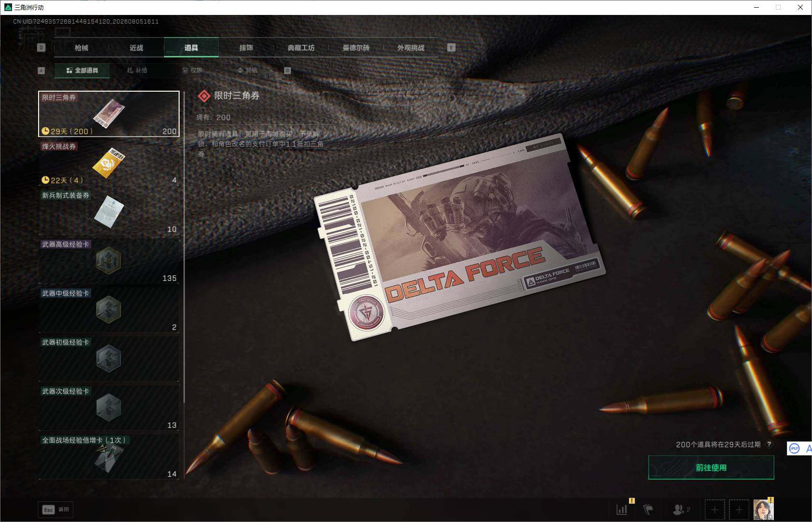Click the Q previous-tab key icon

[x=41, y=48]
